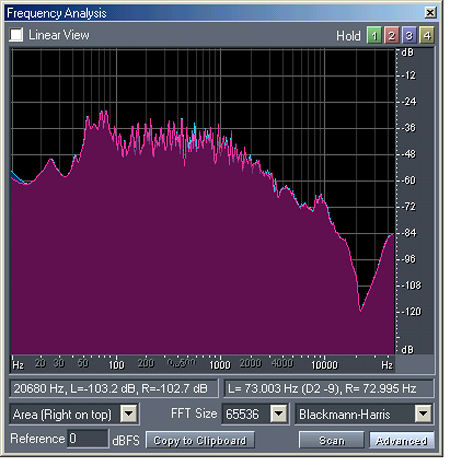Expand the Blackmann-Harris window type dropdown
450x466 pixels.
[x=423, y=414]
